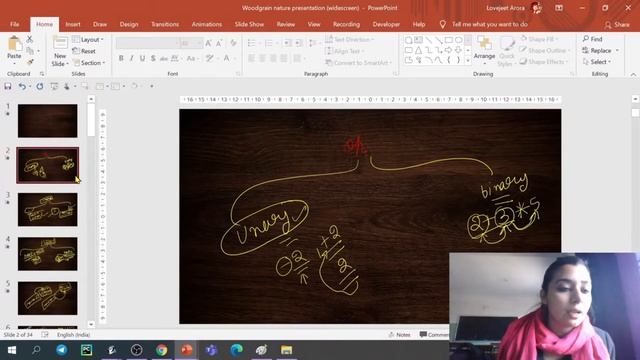
Task: Click the Cut scissors icon
Action: [x=29, y=39]
